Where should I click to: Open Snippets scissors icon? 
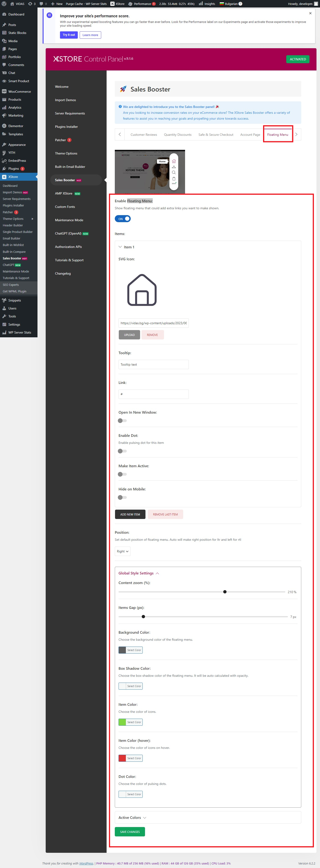tap(4, 300)
